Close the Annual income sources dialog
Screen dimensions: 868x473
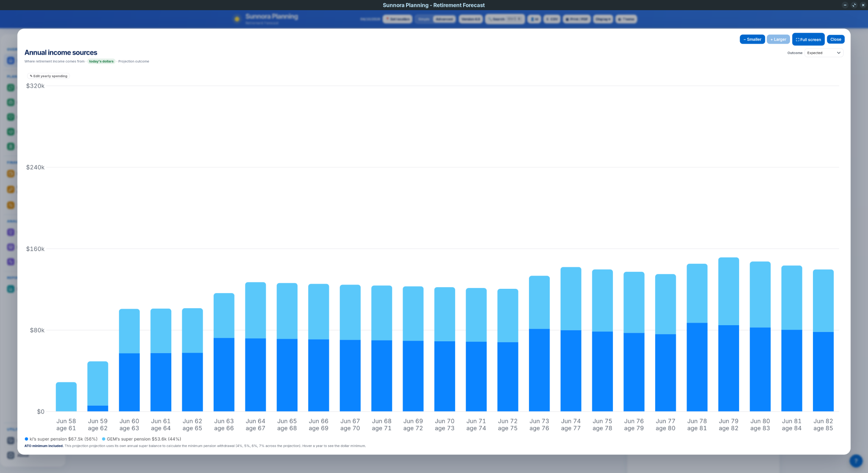835,39
